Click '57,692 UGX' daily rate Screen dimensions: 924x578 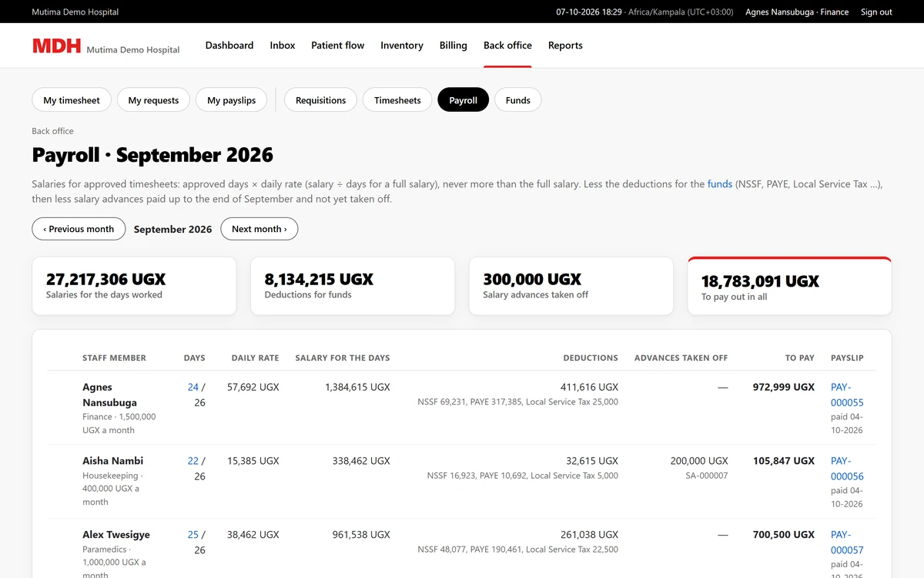(x=253, y=387)
